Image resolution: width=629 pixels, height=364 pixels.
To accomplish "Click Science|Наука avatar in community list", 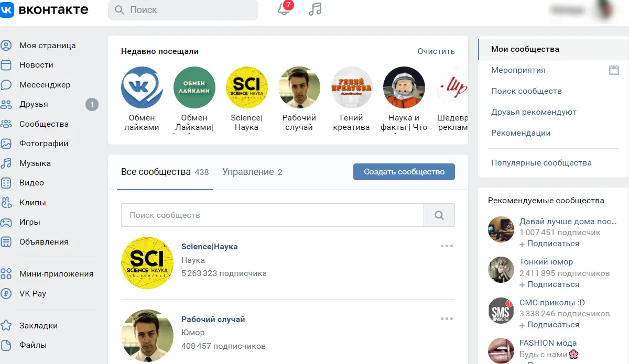I will tap(147, 263).
